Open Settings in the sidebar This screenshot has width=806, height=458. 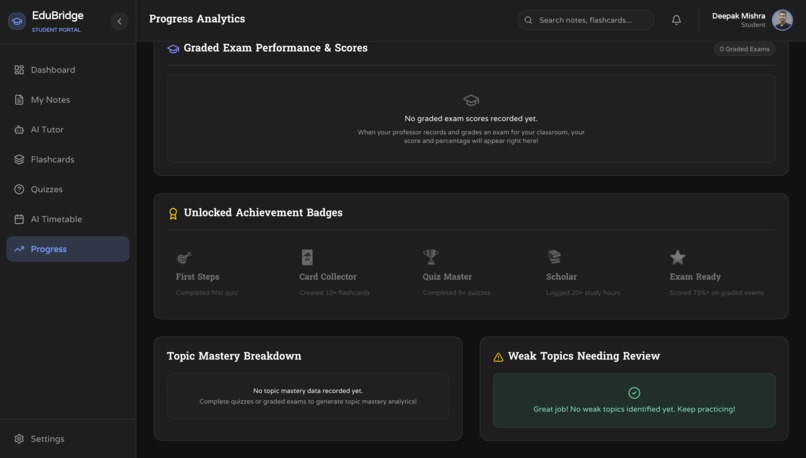68,439
